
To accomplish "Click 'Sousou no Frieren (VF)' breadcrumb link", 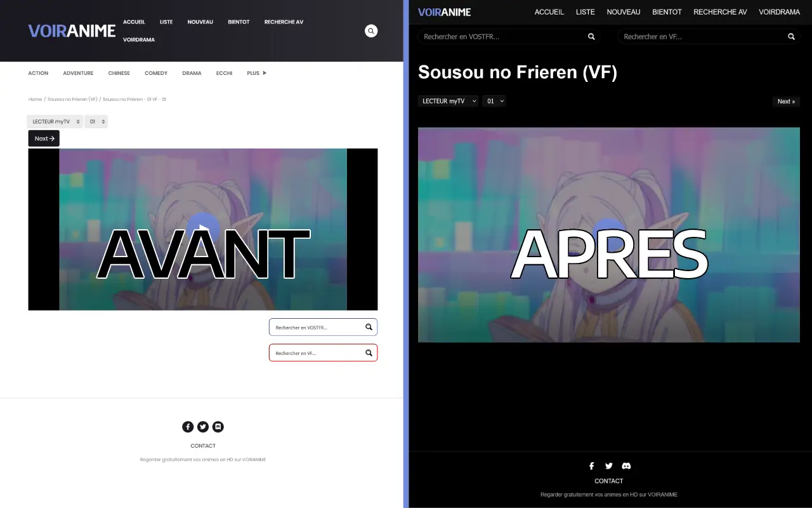I will [x=72, y=99].
